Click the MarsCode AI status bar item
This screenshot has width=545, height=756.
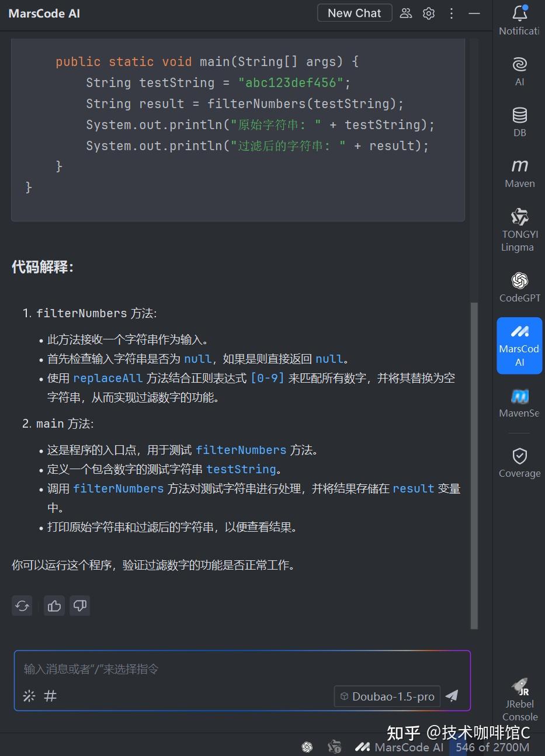click(399, 747)
